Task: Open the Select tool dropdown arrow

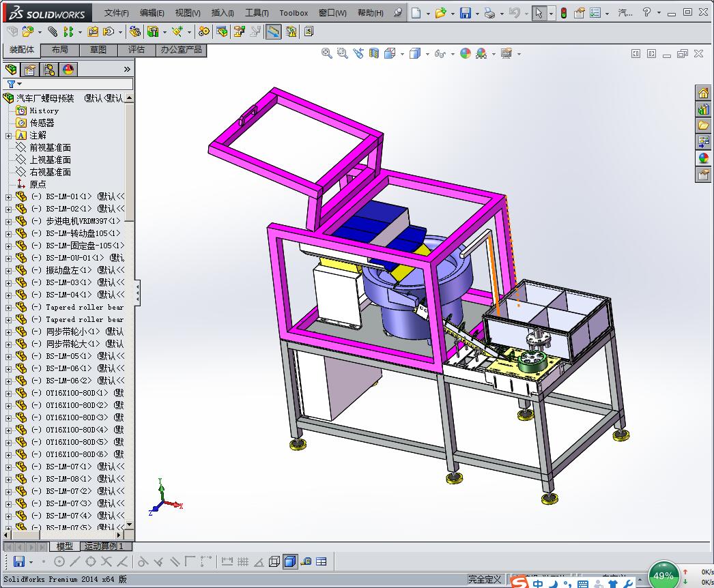Action: click(551, 13)
